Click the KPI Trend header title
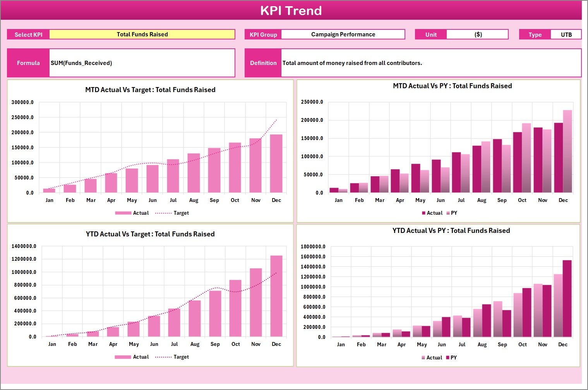The width and height of the screenshot is (588, 390). pos(292,11)
